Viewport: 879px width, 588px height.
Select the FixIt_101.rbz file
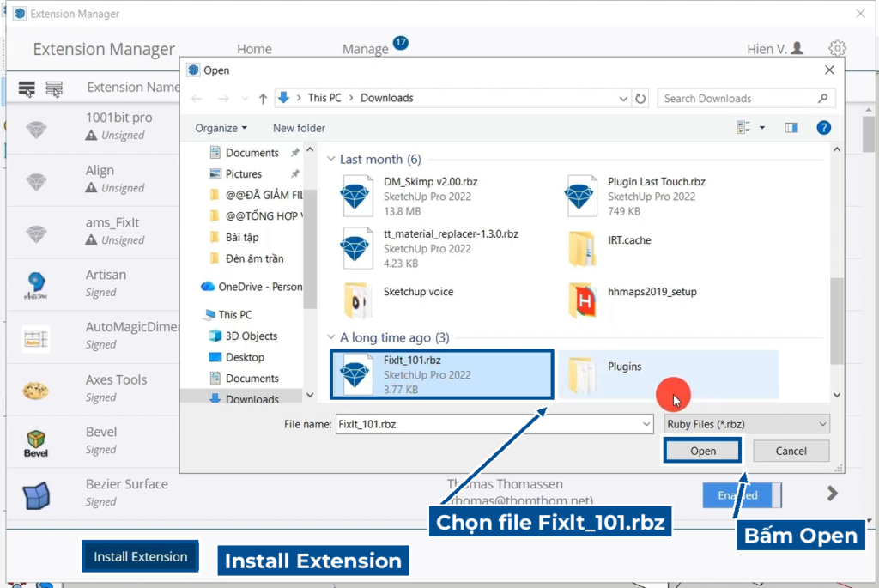(x=442, y=374)
